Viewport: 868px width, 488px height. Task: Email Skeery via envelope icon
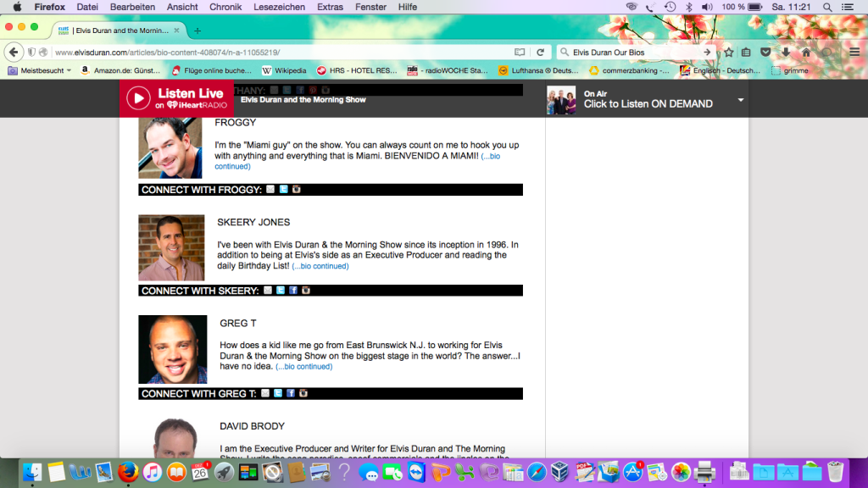[x=268, y=290]
